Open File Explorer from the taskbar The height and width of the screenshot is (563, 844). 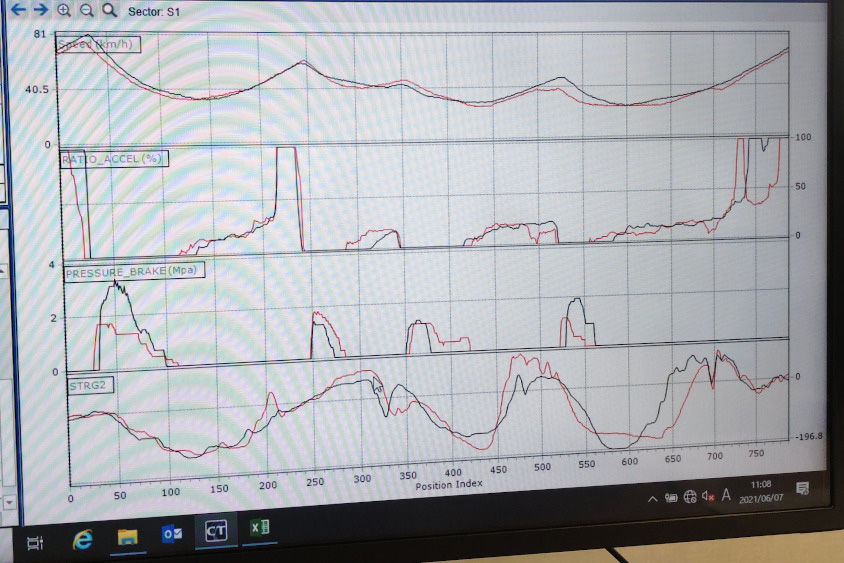click(128, 538)
